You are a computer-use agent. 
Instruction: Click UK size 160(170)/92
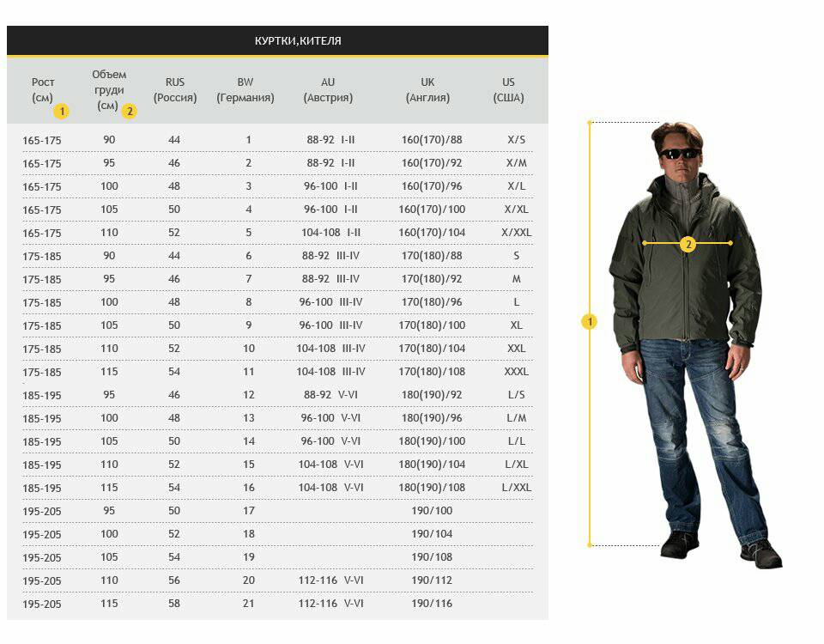click(x=432, y=163)
